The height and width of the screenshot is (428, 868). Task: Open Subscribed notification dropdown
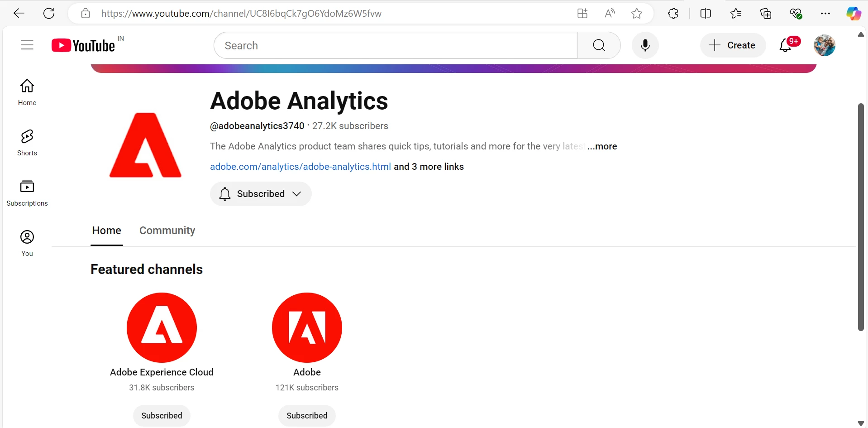pyautogui.click(x=261, y=194)
